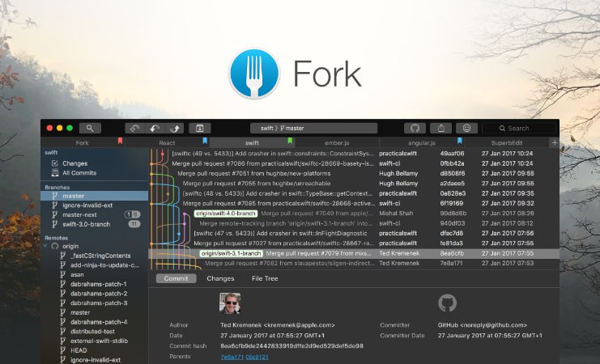The image size is (600, 364).
Task: Select remote branch dabrahams-patch-3
Action: [x=99, y=303]
